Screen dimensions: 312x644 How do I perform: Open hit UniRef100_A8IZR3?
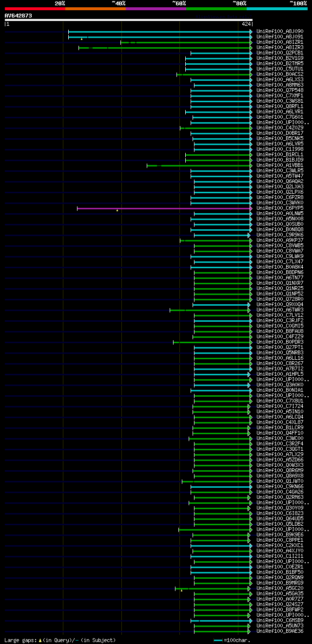tap(280, 48)
